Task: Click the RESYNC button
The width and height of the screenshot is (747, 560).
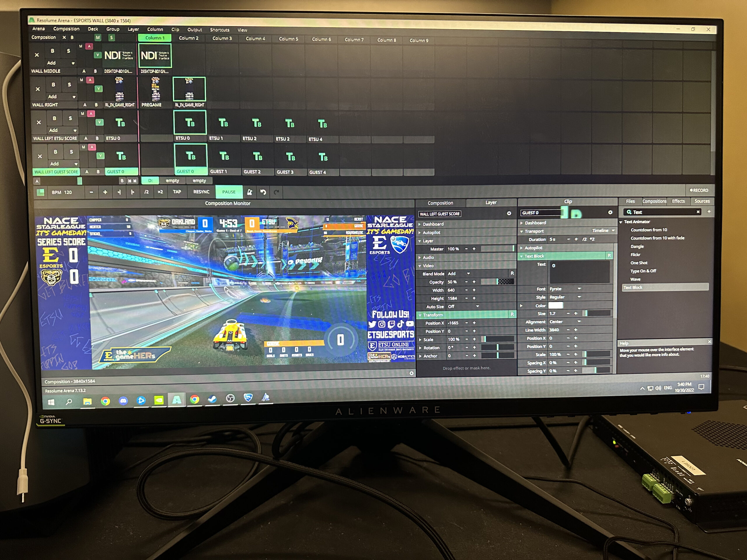Action: (201, 192)
